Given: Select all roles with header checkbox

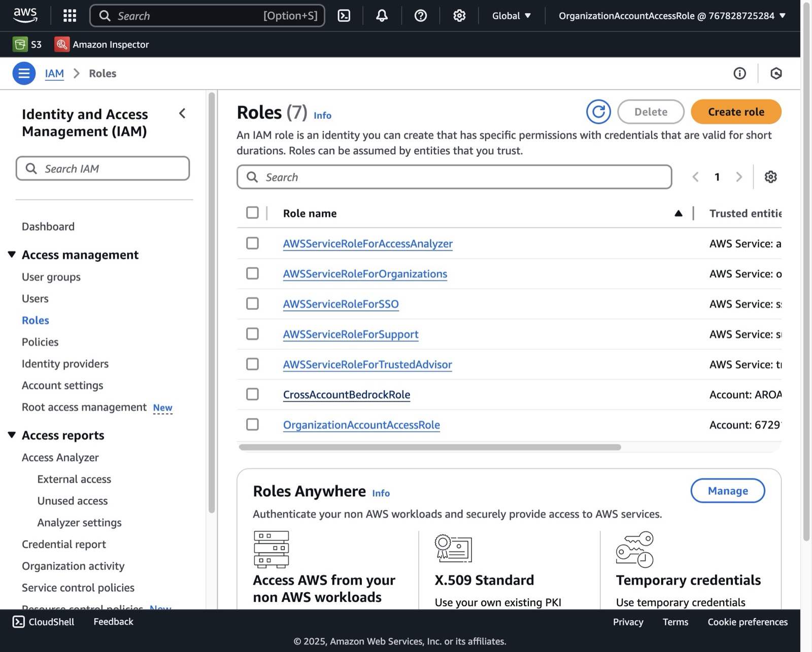Looking at the screenshot, I should click(252, 213).
